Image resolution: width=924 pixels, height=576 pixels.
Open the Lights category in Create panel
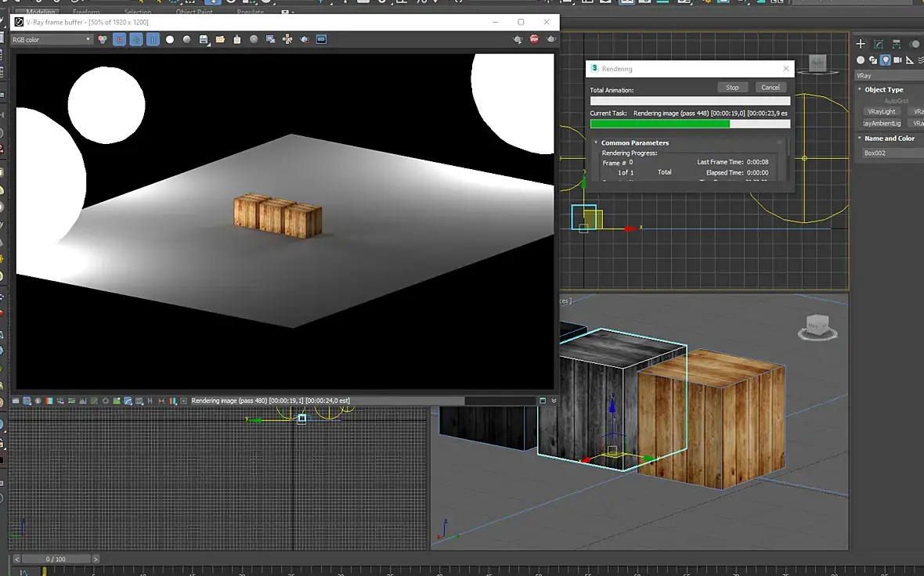coord(885,60)
